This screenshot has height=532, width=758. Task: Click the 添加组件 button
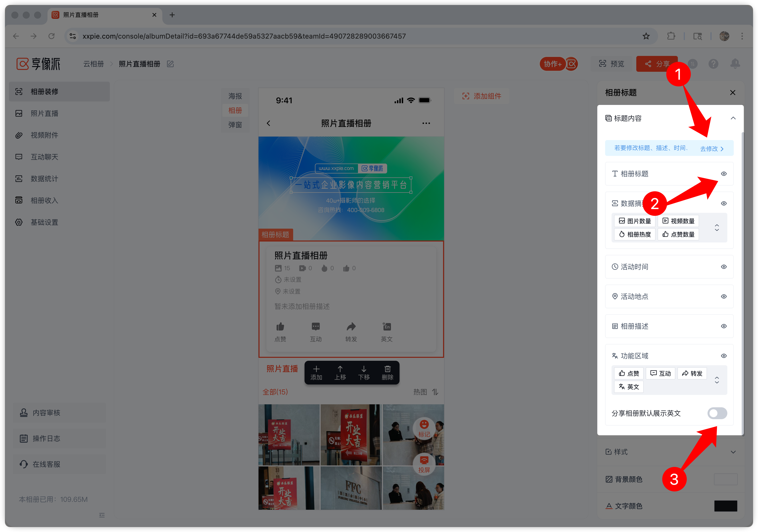pyautogui.click(x=482, y=96)
